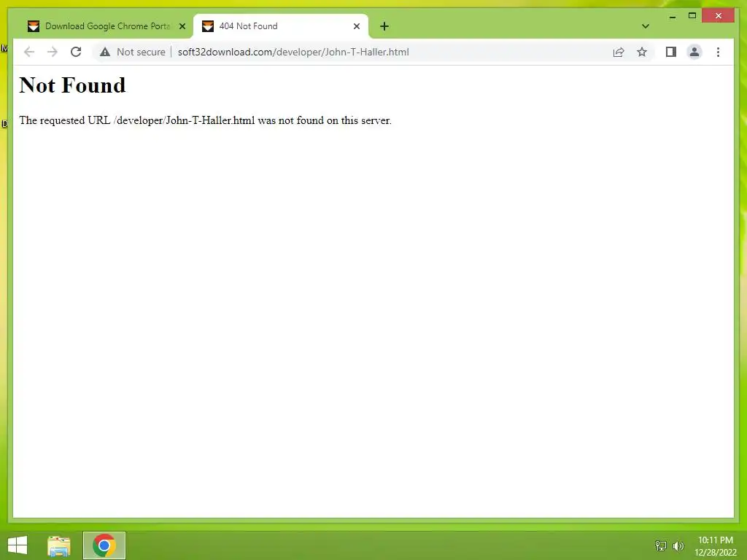Screen dimensions: 747x560
Task: Toggle the Chrome side panel
Action: [x=671, y=52]
